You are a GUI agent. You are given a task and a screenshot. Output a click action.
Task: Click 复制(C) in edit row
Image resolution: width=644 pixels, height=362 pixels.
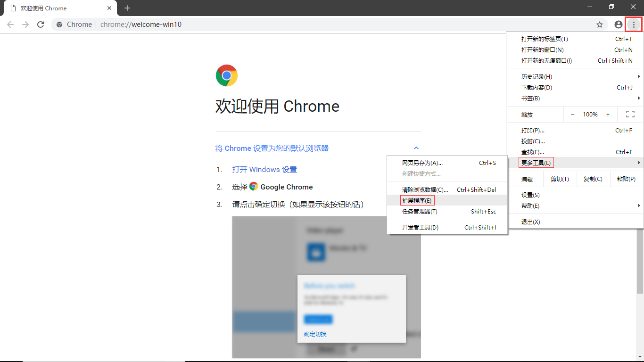(x=593, y=179)
